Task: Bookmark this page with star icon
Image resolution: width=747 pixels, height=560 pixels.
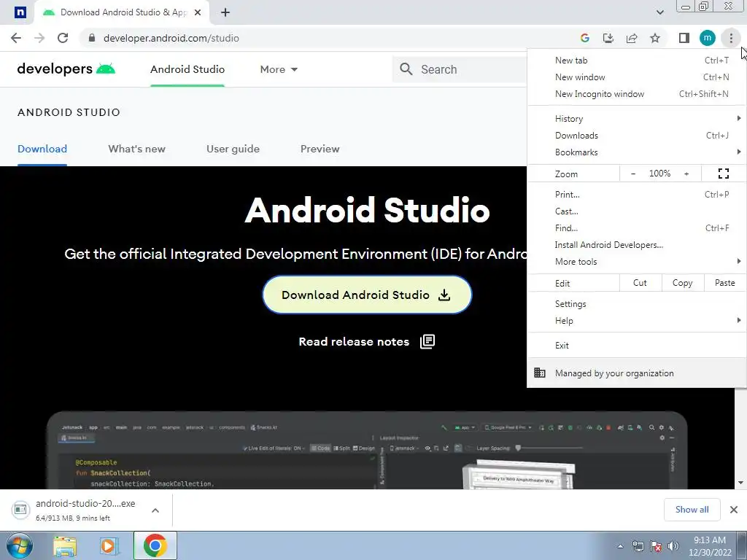Action: pos(655,38)
